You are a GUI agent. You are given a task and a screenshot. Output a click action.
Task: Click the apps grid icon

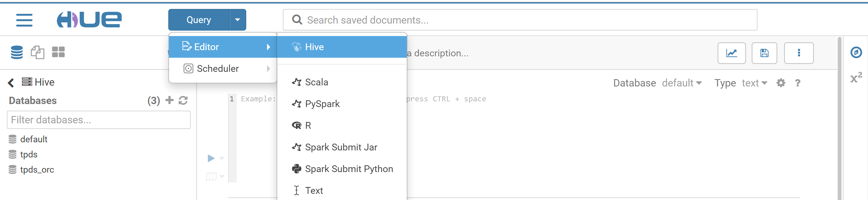pos(58,52)
